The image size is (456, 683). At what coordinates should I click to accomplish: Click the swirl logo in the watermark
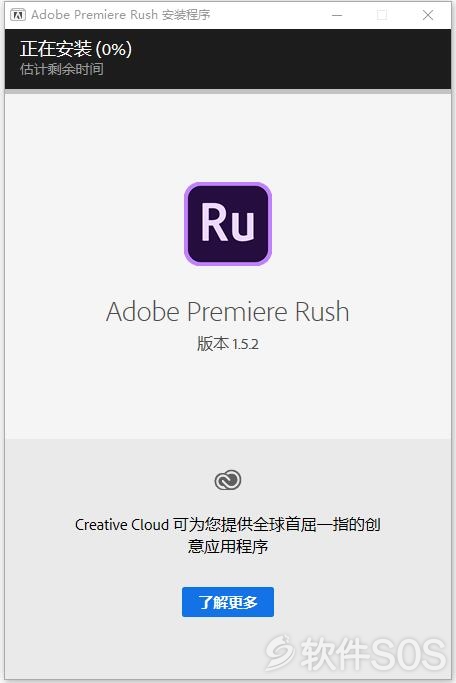tap(280, 652)
